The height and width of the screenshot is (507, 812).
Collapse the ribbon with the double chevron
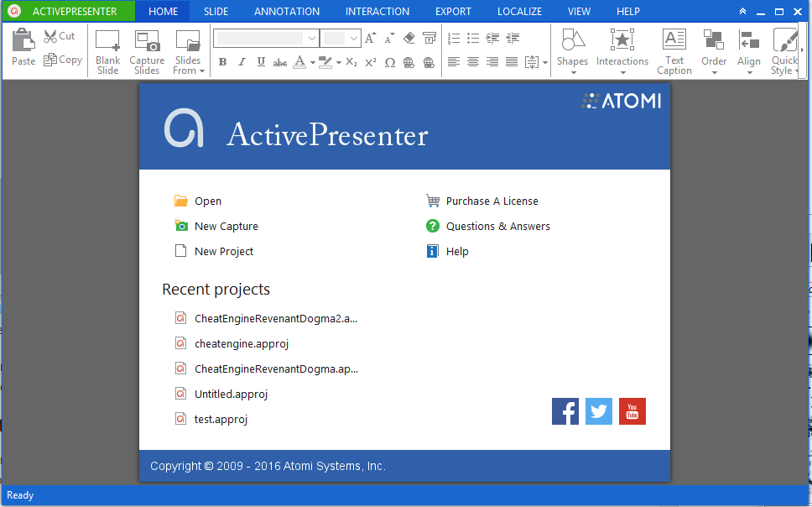[x=742, y=12]
